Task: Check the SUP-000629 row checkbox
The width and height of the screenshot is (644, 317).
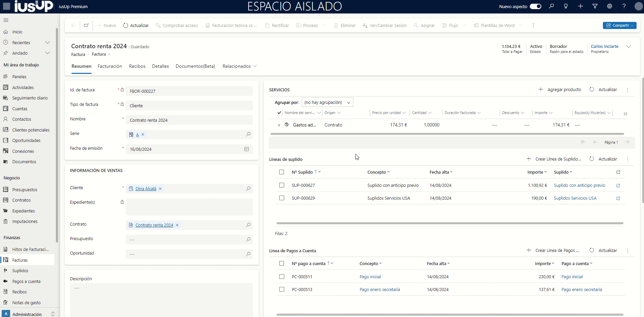Action: [282, 198]
